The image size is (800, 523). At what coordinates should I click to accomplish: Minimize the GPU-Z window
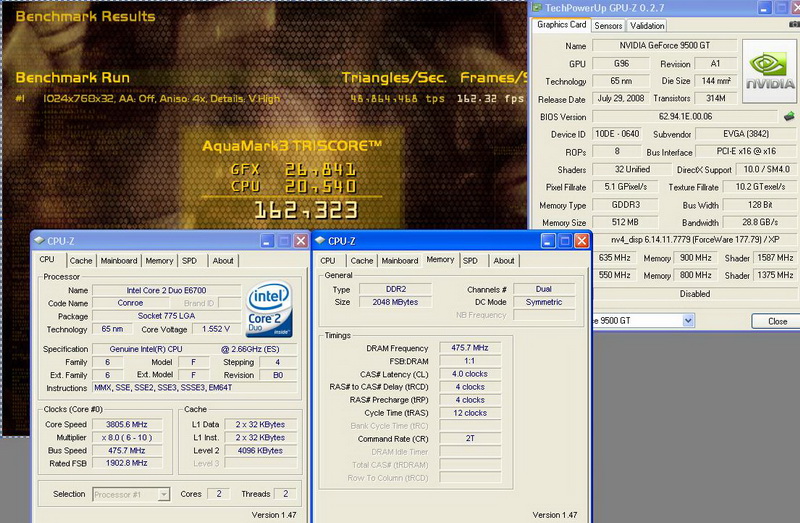(764, 8)
